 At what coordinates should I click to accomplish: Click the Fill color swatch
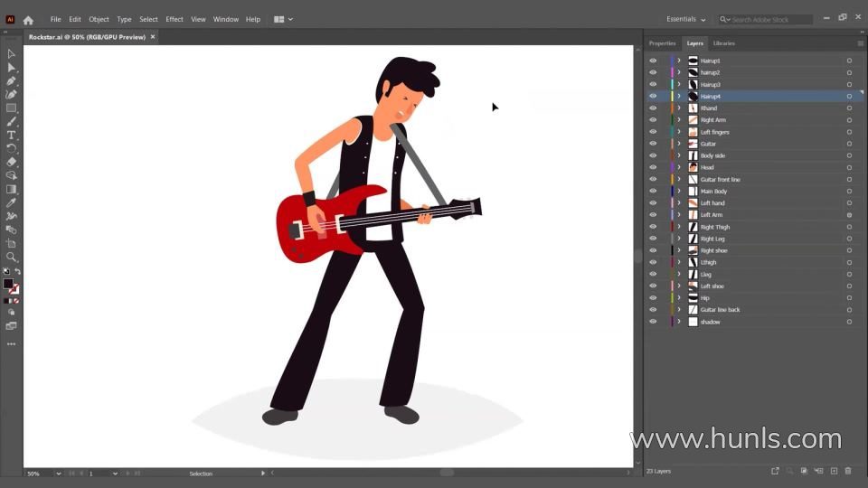pos(8,284)
